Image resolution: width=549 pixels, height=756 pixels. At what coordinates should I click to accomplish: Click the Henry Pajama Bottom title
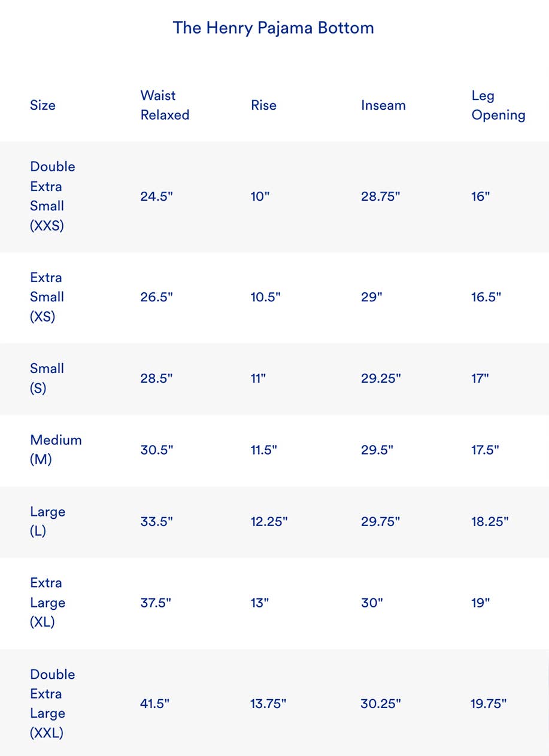point(273,28)
